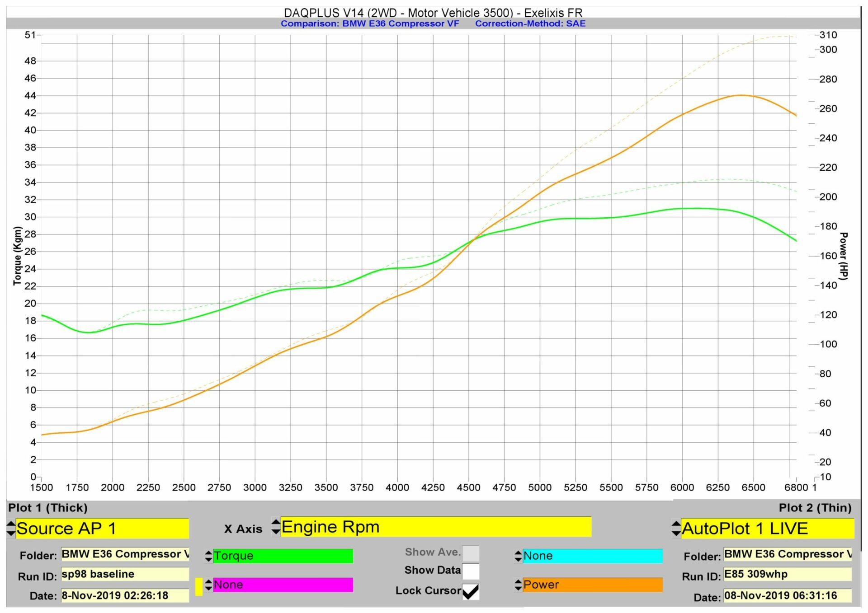Enable the Show Data checkbox
The height and width of the screenshot is (613, 868).
click(470, 571)
